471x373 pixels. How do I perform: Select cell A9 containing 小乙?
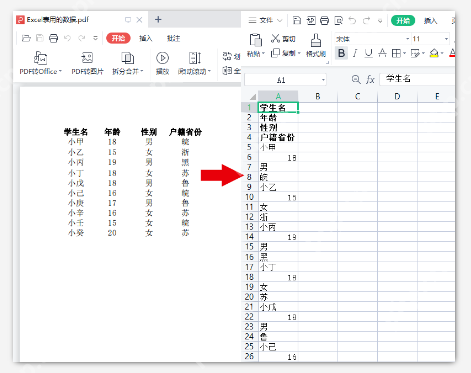coord(278,187)
